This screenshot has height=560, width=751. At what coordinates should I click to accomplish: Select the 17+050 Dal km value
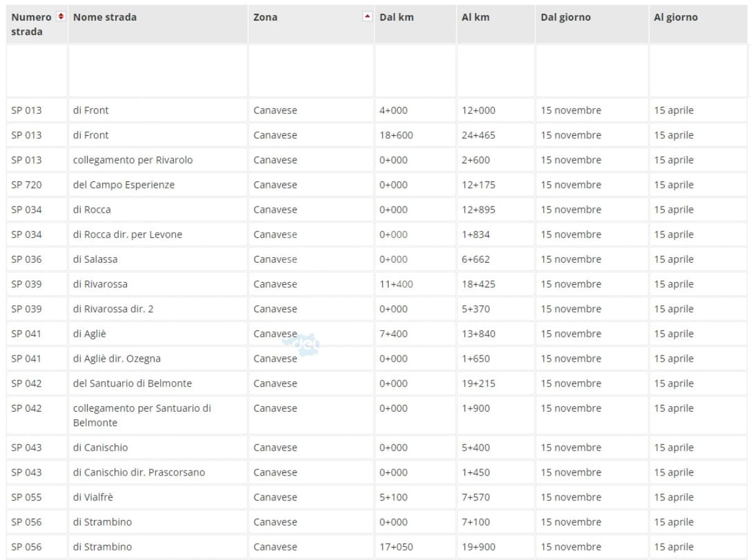[396, 547]
